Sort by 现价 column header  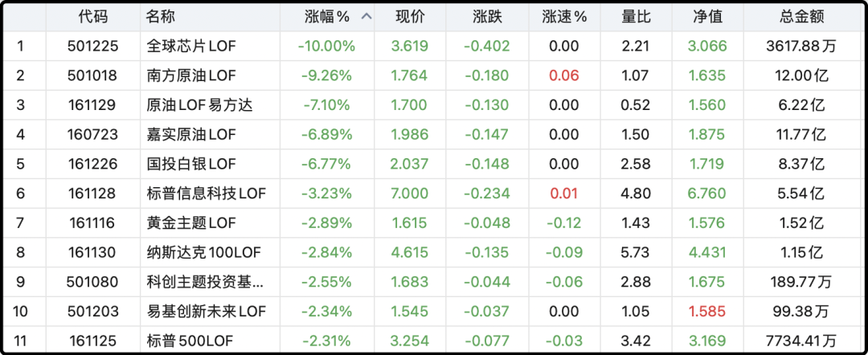(410, 17)
